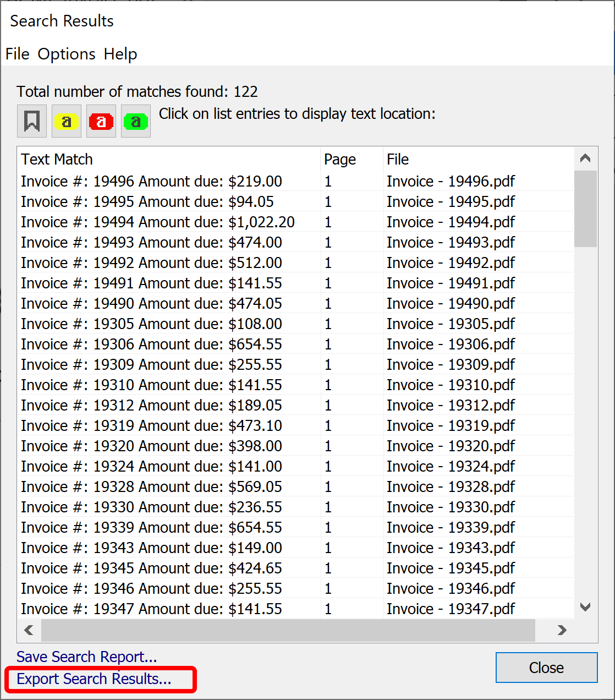Click the File column header

pos(398,160)
